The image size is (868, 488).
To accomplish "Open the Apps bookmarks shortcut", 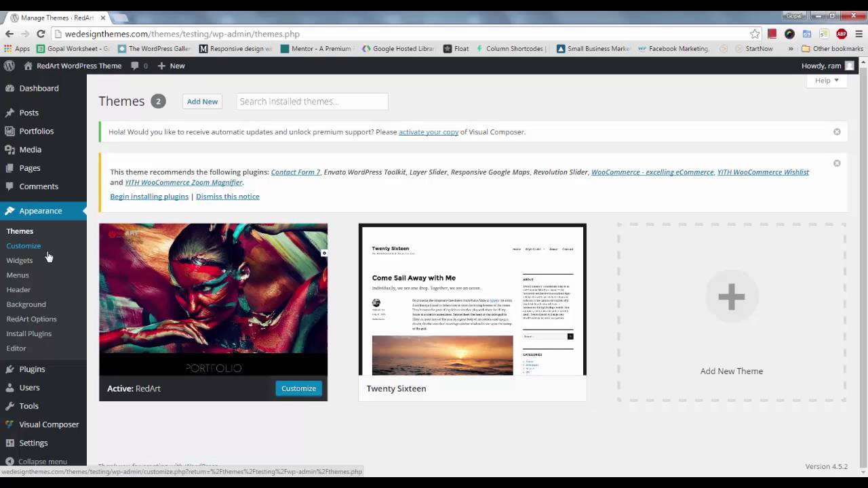I will pos(17,49).
